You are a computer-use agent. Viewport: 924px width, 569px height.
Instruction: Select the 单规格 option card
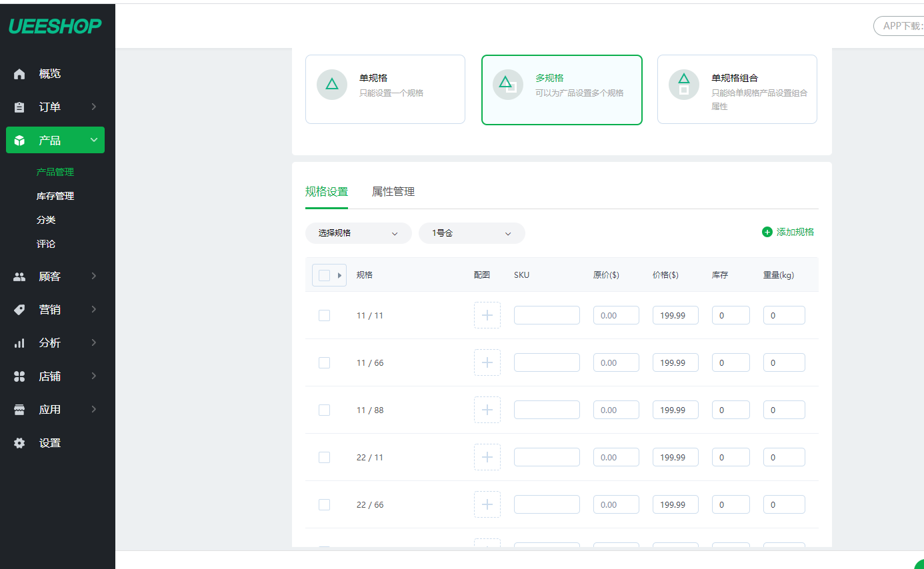tap(385, 89)
